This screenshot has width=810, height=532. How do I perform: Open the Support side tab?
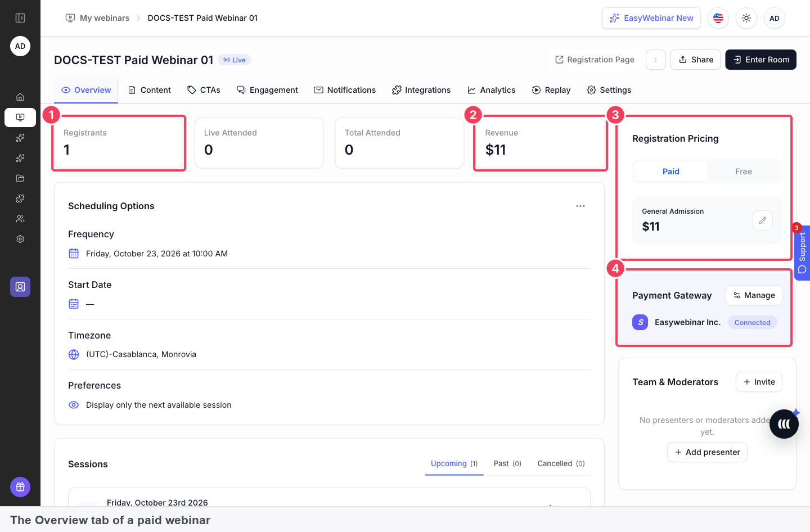802,253
